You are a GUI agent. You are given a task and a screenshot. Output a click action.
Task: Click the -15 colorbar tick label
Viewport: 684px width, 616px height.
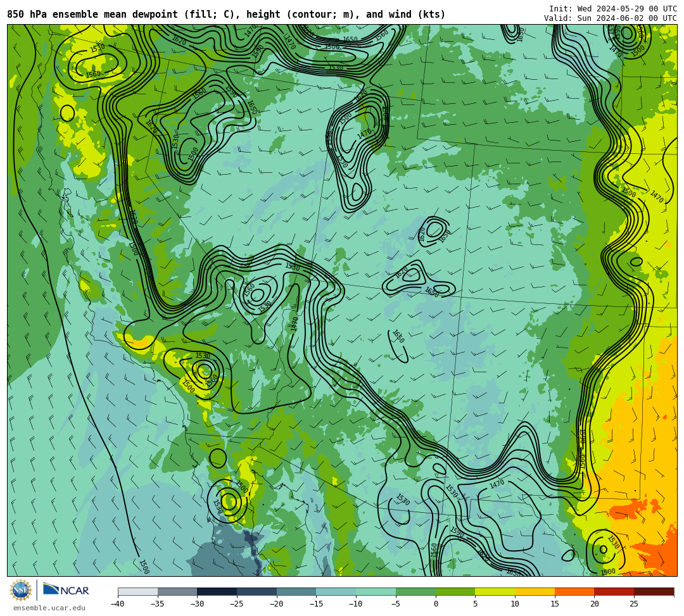pos(316,604)
